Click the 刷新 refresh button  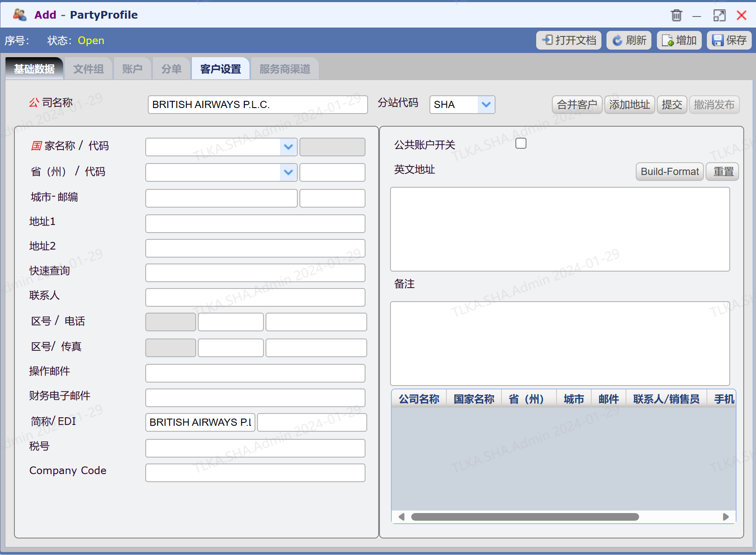[x=629, y=40]
